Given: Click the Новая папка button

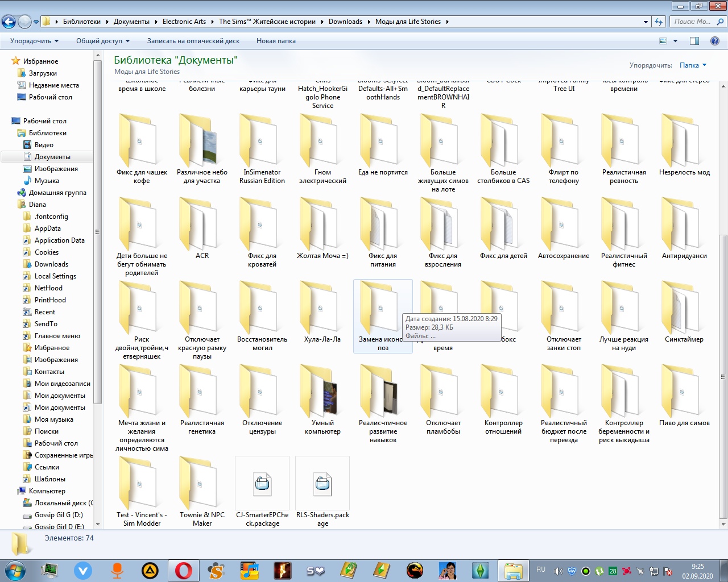Looking at the screenshot, I should tap(276, 41).
